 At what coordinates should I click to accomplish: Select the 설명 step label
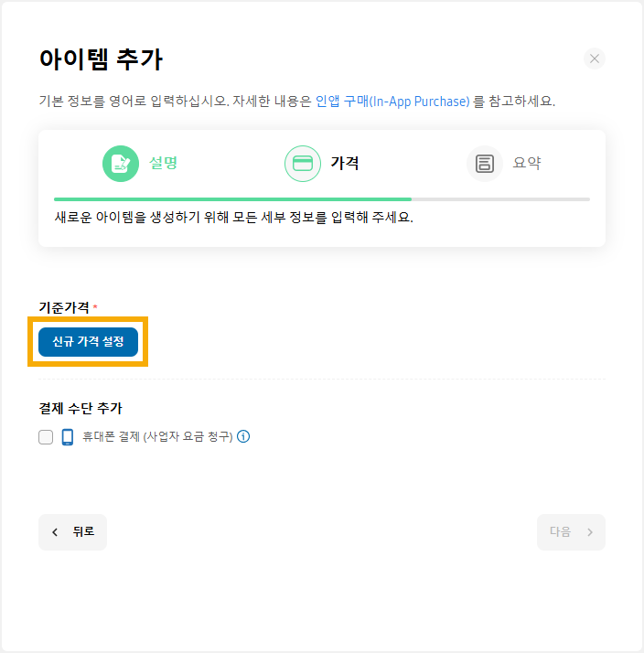pyautogui.click(x=164, y=163)
